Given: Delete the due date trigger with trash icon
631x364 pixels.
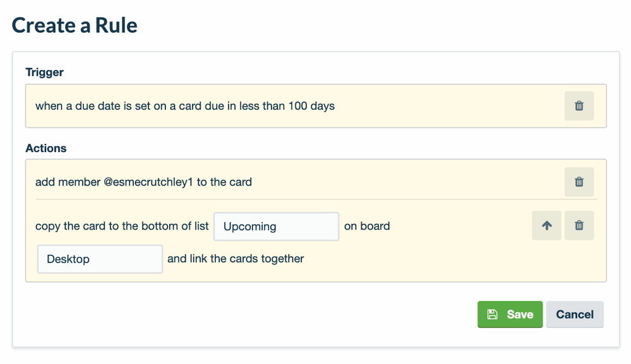Looking at the screenshot, I should pos(579,106).
